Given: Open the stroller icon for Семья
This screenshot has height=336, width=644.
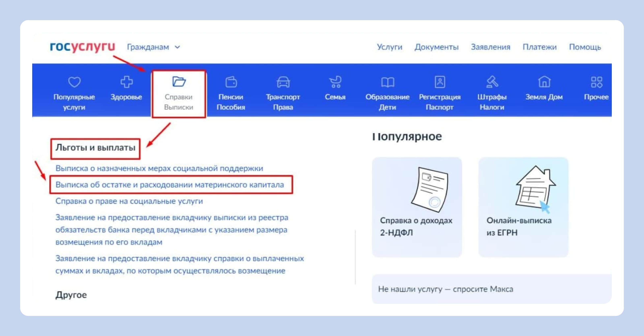Looking at the screenshot, I should click(335, 82).
